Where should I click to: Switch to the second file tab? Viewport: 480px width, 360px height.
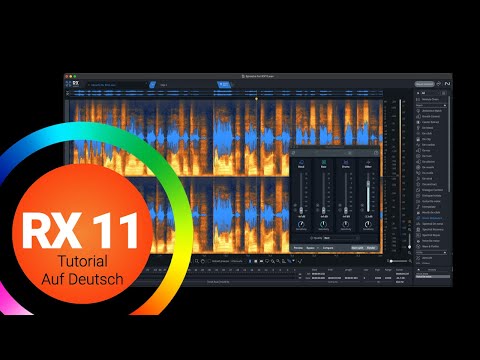coord(187,85)
